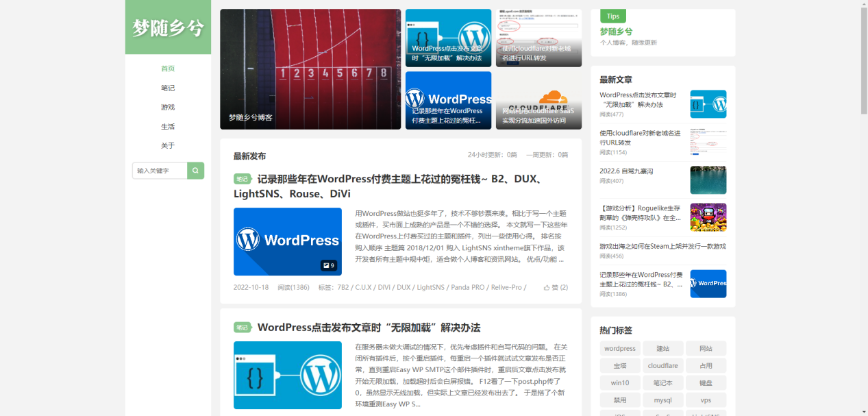Viewport: 868px width, 416px height.
Task: Click the image count badge showing 9
Action: (329, 265)
